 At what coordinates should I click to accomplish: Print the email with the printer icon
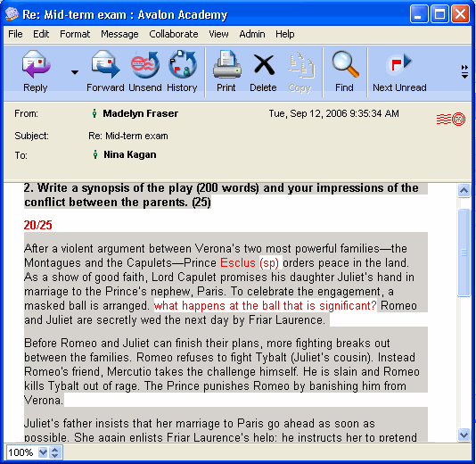coord(226,65)
